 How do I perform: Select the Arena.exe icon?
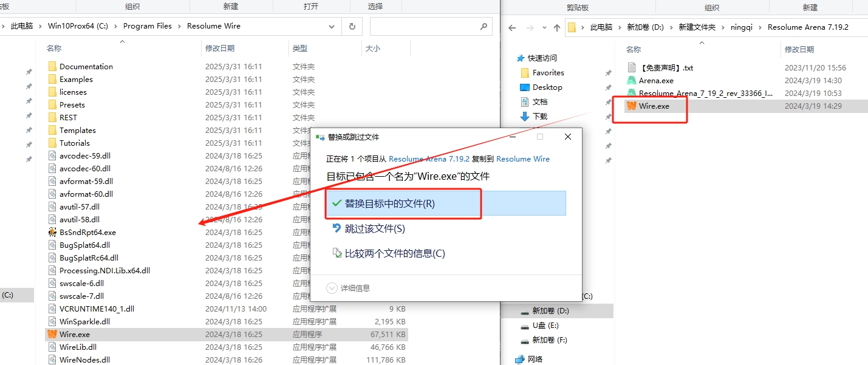[x=632, y=80]
